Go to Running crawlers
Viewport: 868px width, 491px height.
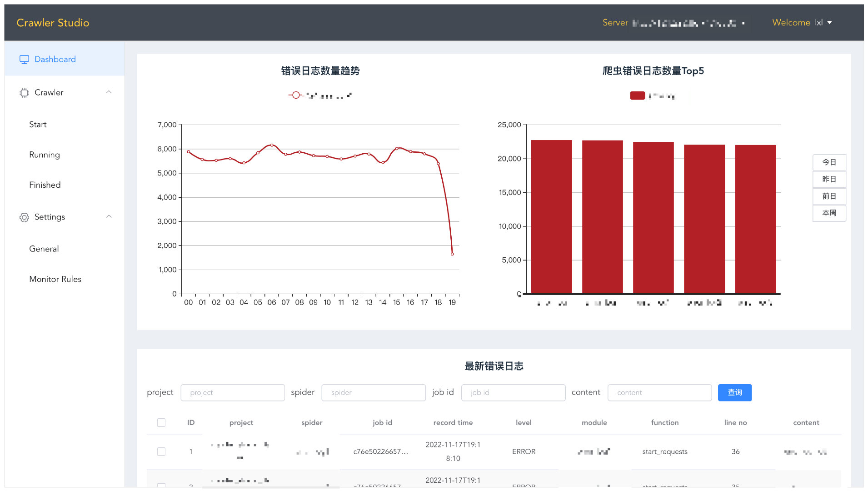pos(45,155)
